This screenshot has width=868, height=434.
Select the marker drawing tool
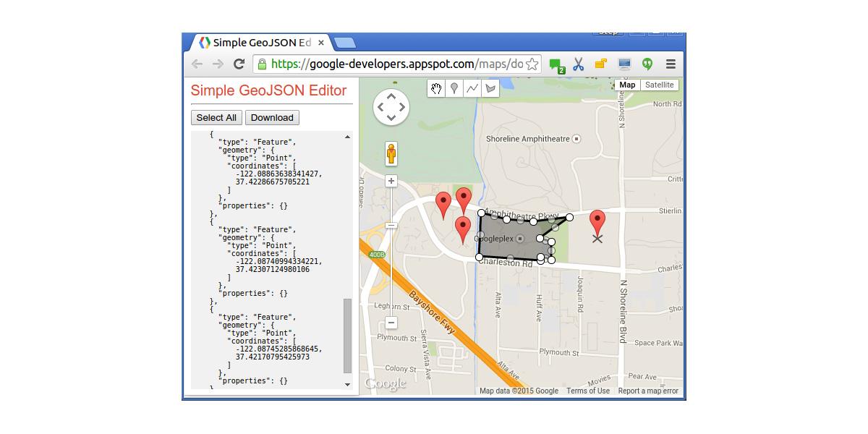coord(454,88)
